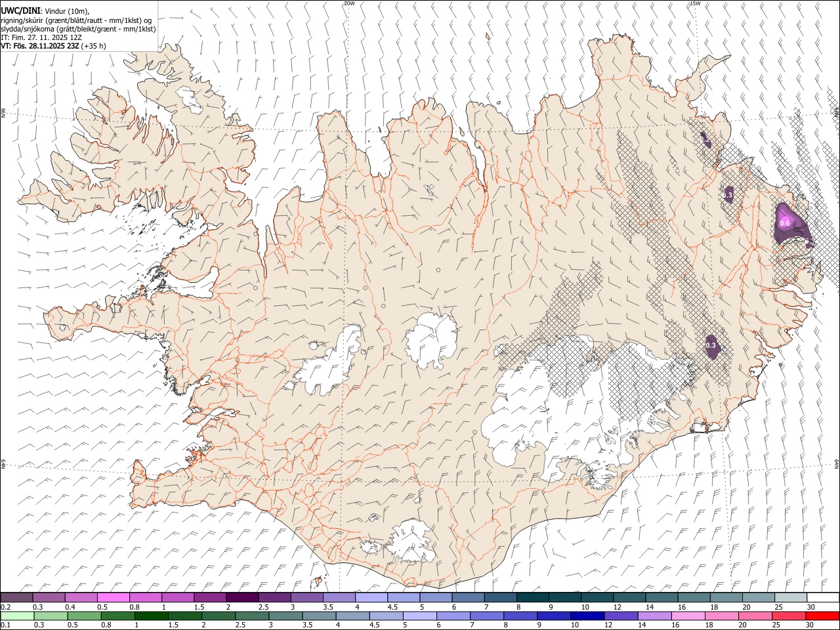Select the pale grey swatch at 25, upper legend
The height and width of the screenshot is (630, 840).
[791, 597]
